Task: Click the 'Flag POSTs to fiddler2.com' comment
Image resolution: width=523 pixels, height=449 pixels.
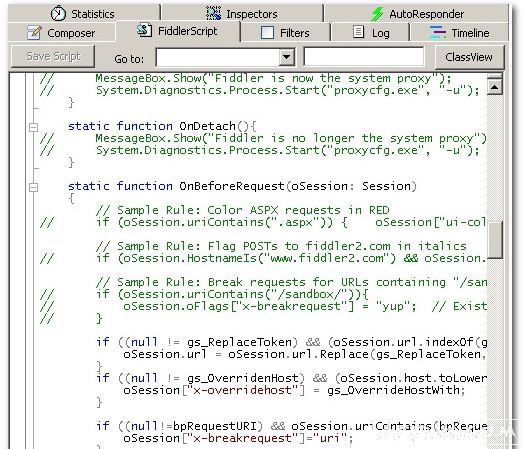Action: pos(281,246)
